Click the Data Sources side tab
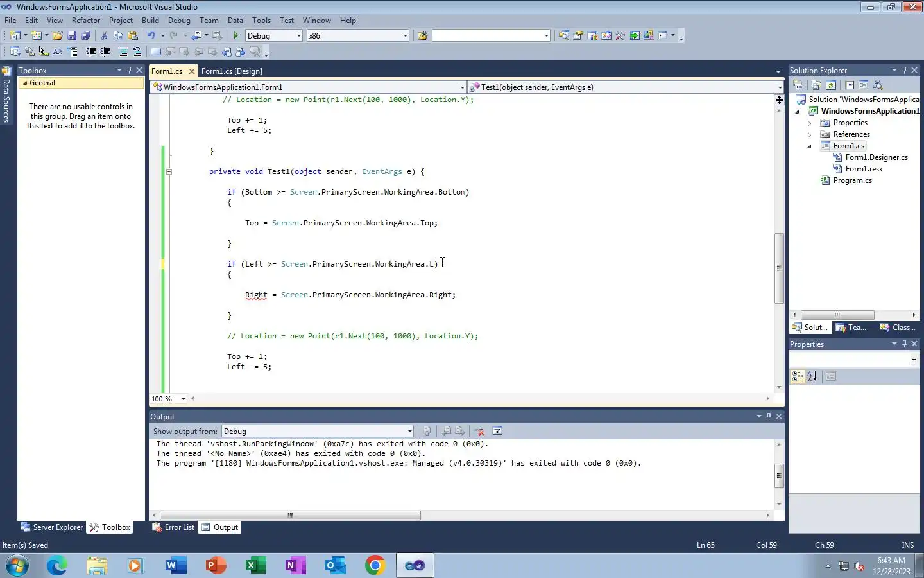 coord(6,94)
